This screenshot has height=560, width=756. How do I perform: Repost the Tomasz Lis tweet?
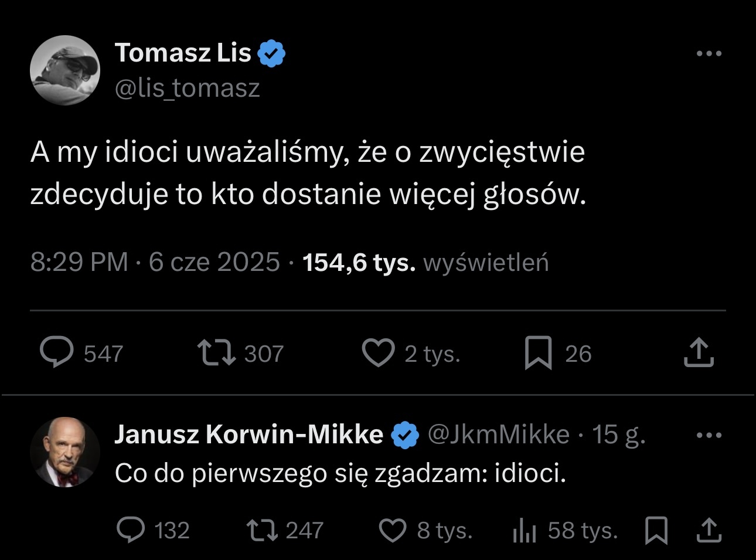pos(216,352)
